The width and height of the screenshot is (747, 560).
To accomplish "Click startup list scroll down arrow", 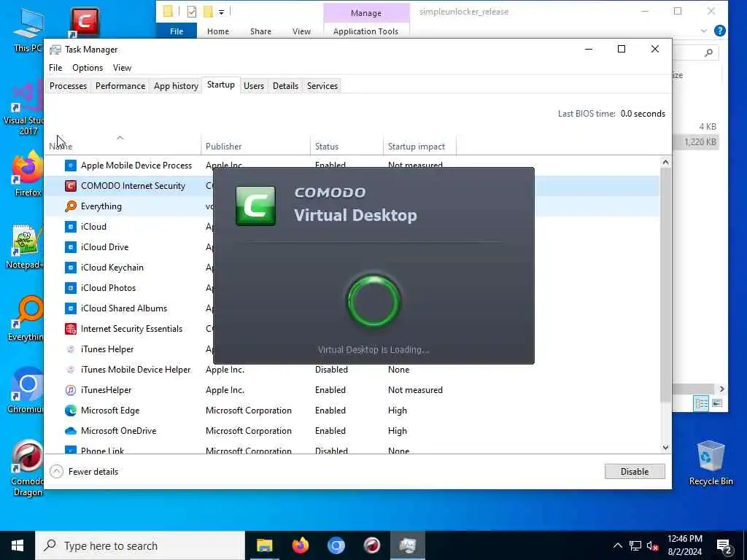I will (665, 447).
